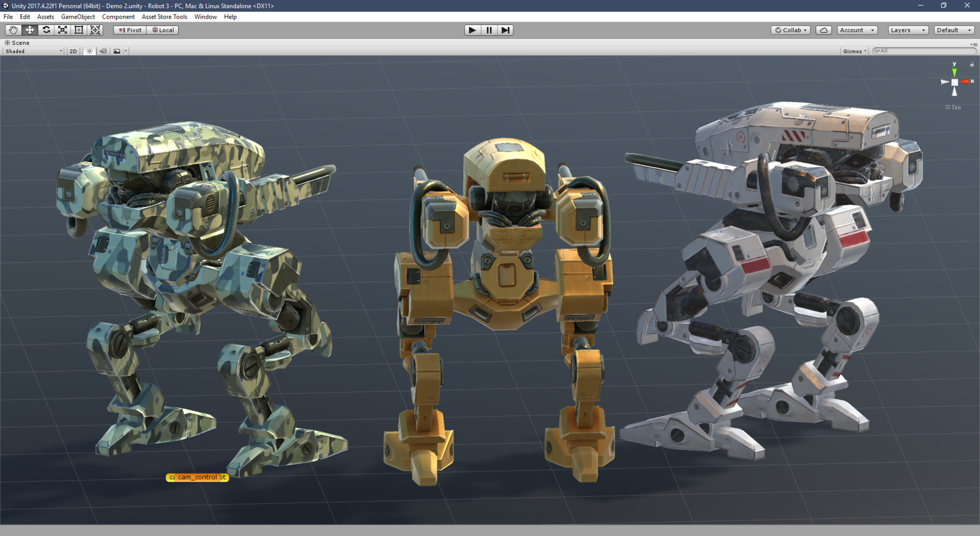Viewport: 980px width, 536px height.
Task: Select the Rotate tool
Action: point(46,30)
